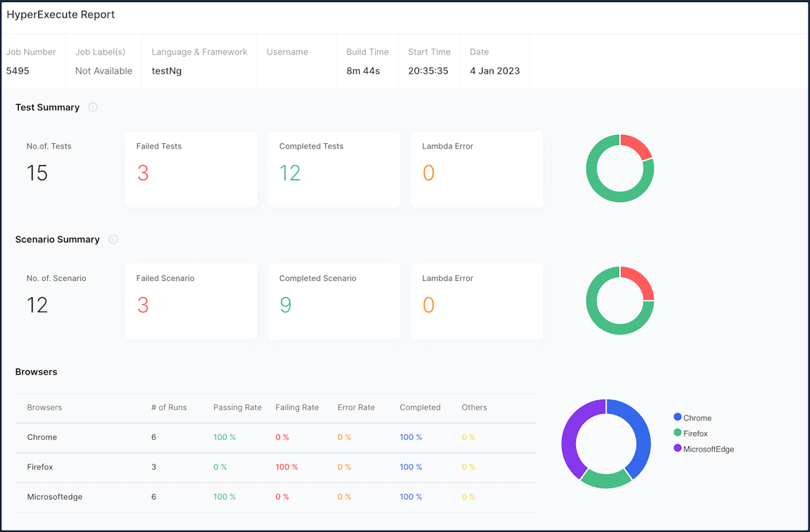
Task: Click the MicrosoftEdge legend color dot
Action: coord(677,448)
